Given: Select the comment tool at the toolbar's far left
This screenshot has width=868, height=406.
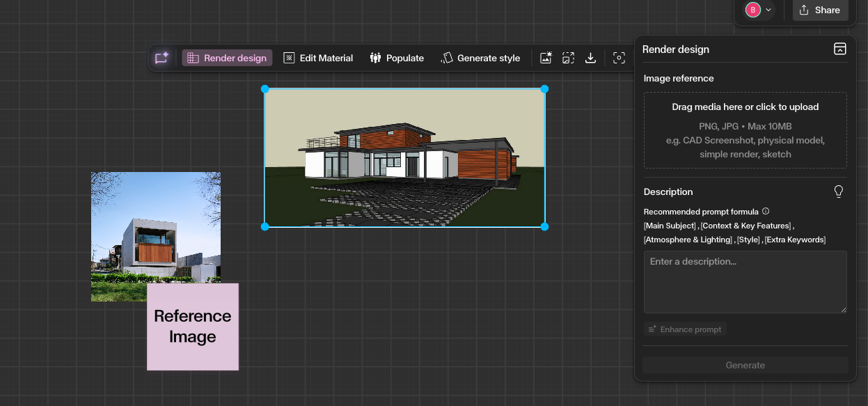Looking at the screenshot, I should point(161,58).
